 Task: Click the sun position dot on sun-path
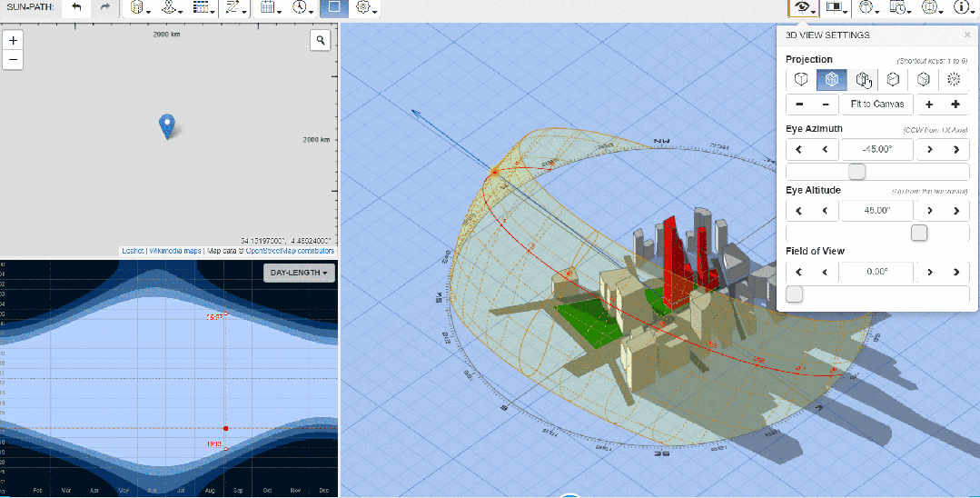[494, 172]
